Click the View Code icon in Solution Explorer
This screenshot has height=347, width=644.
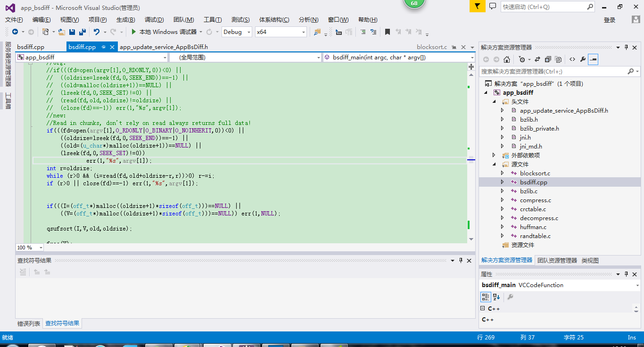click(x=572, y=59)
